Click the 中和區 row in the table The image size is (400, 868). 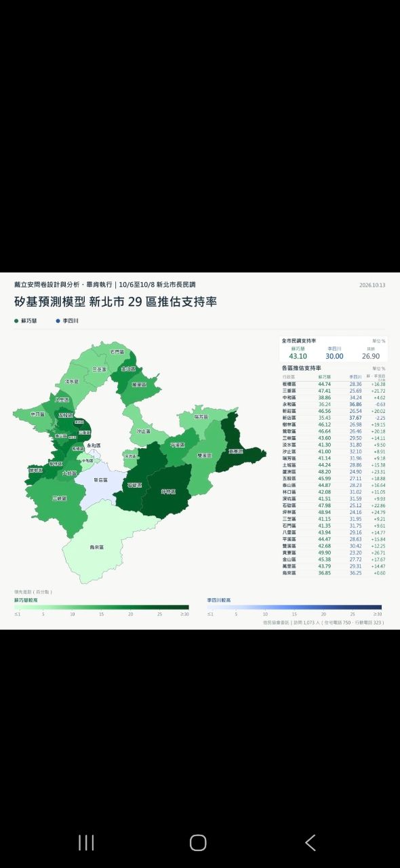tap(334, 397)
